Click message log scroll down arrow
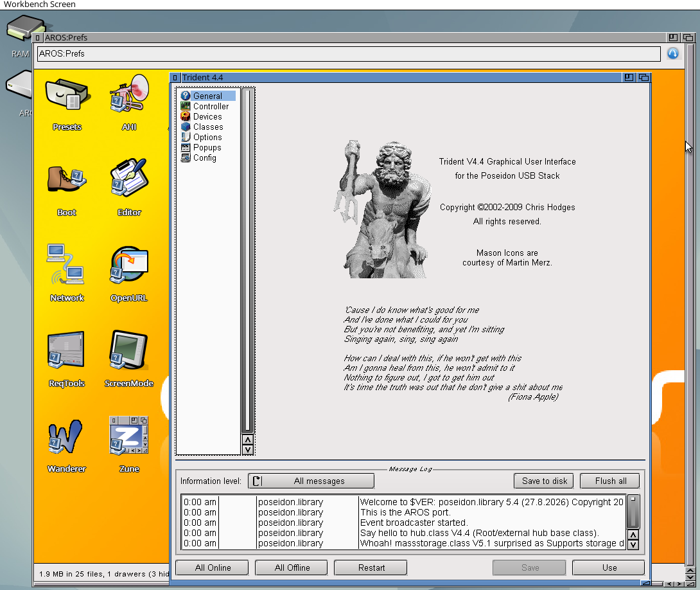Image resolution: width=700 pixels, height=590 pixels. coord(633,544)
